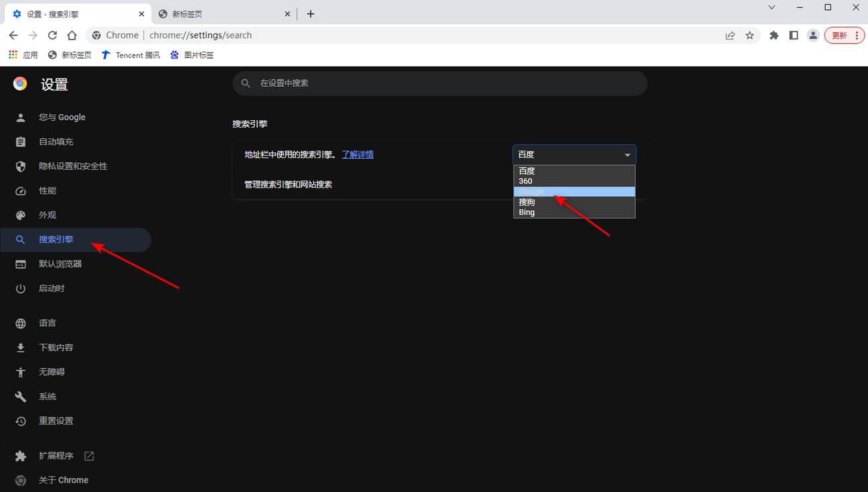Switch to the 设置 - 搜索引擎 tab
The height and width of the screenshot is (492, 868).
pos(77,14)
